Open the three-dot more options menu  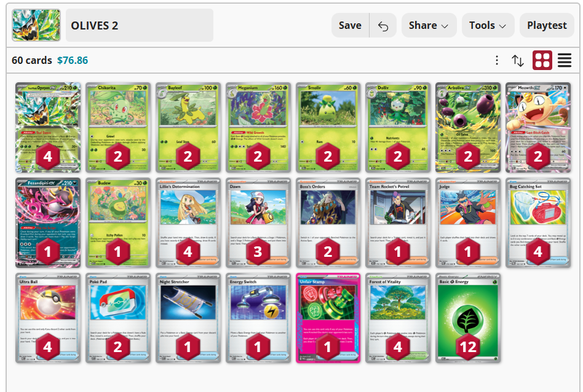[497, 60]
